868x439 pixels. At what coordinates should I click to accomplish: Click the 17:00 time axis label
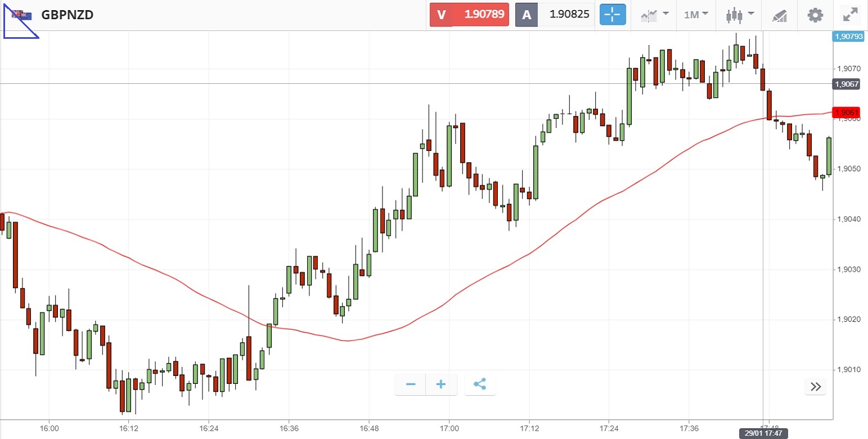click(449, 428)
